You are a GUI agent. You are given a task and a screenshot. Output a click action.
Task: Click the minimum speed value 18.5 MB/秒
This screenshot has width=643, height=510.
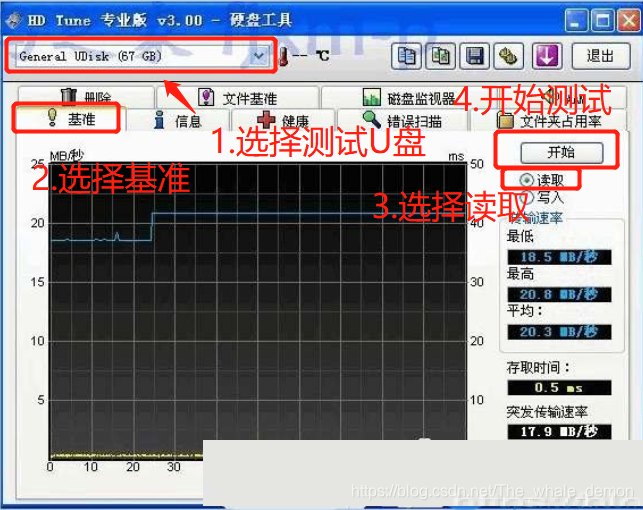559,257
